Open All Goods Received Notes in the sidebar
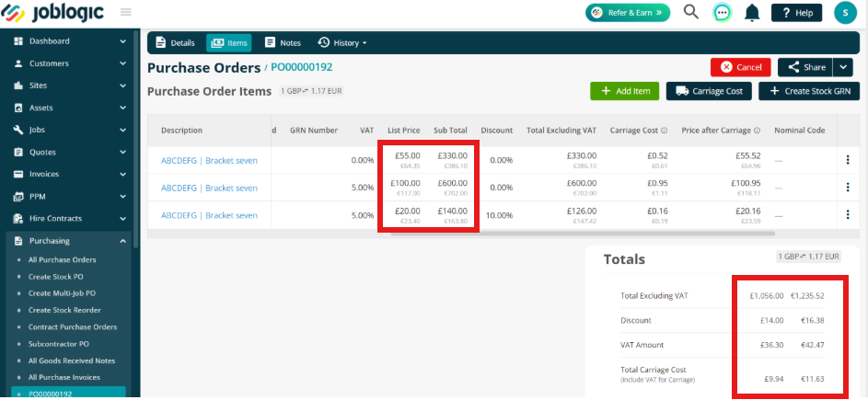The height and width of the screenshot is (400, 868). pyautogui.click(x=72, y=360)
